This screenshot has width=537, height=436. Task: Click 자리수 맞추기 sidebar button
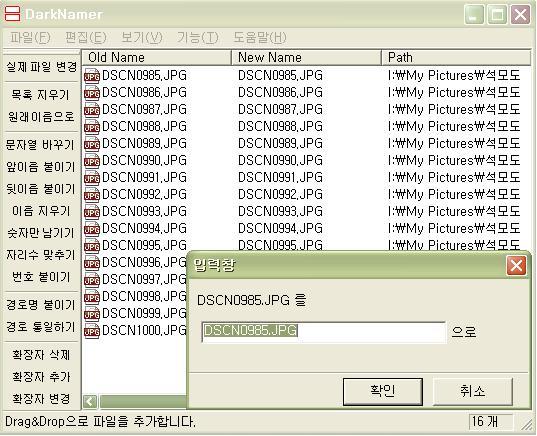tap(41, 255)
